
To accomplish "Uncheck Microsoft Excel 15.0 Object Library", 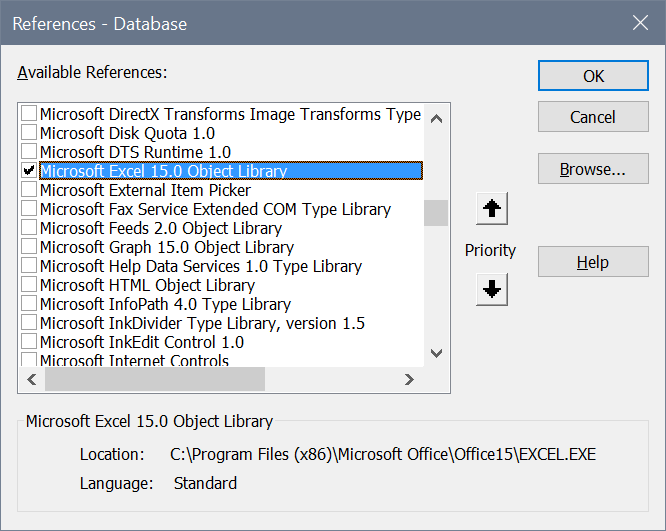I will point(29,171).
